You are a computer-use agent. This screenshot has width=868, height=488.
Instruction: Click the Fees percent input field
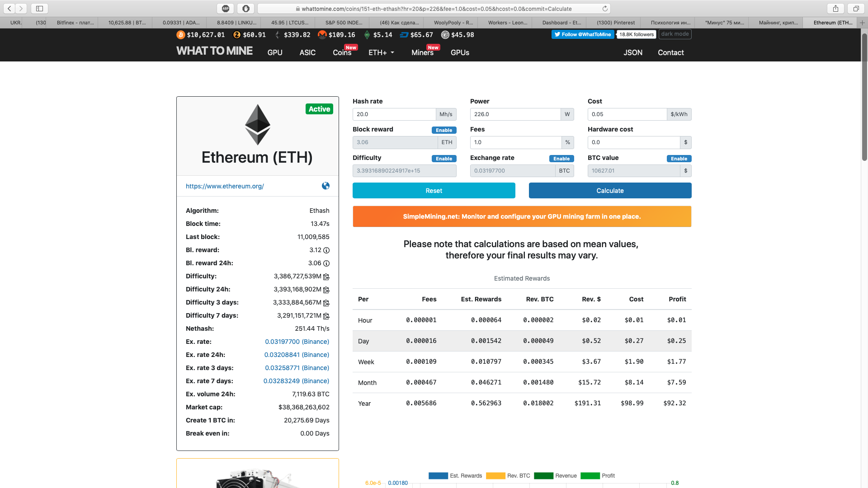(x=515, y=142)
